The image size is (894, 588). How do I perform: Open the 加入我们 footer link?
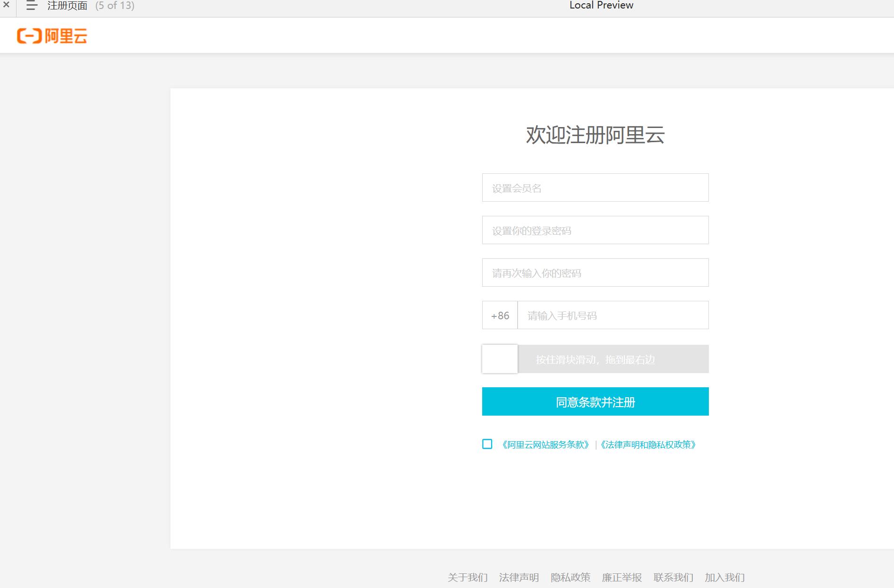[x=724, y=577]
